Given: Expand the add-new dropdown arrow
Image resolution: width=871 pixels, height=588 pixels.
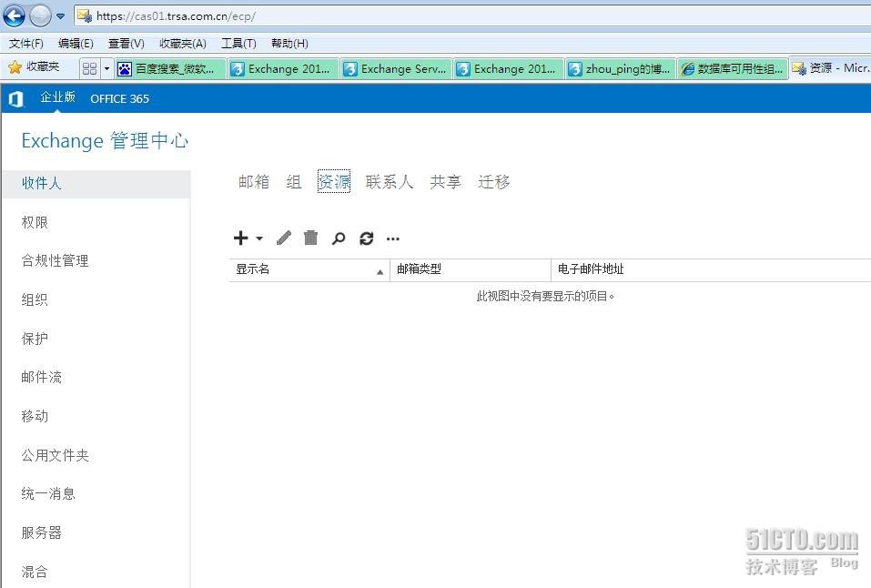Looking at the screenshot, I should point(259,238).
